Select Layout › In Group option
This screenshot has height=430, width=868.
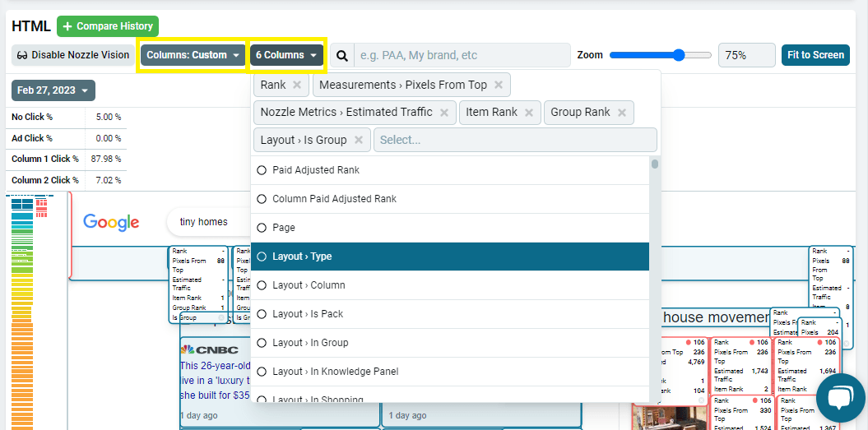tap(450, 343)
